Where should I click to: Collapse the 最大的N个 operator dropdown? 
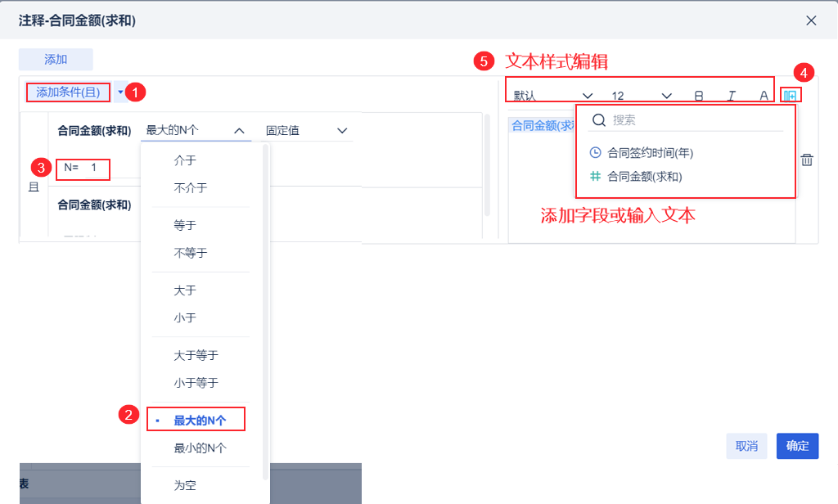tap(240, 130)
